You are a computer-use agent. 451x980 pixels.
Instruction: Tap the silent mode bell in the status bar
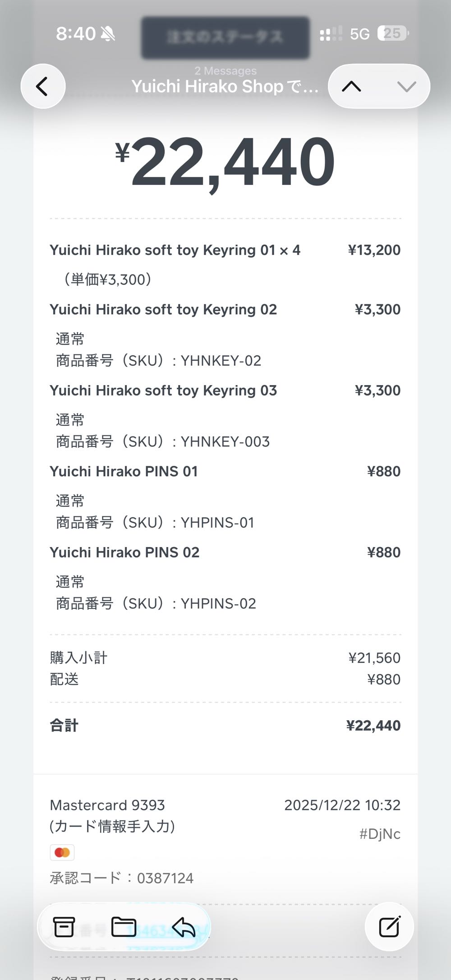(x=108, y=34)
